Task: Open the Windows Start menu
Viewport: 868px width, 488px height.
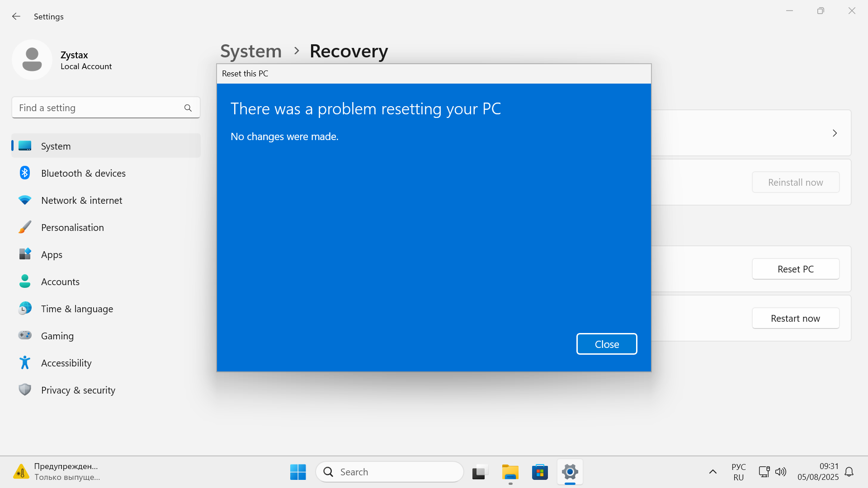Action: tap(298, 472)
